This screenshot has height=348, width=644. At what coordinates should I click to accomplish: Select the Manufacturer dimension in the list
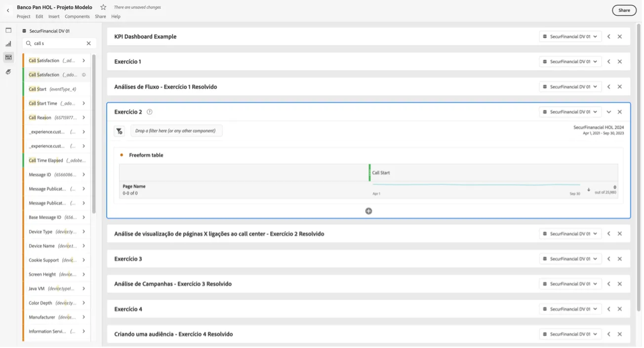point(56,317)
